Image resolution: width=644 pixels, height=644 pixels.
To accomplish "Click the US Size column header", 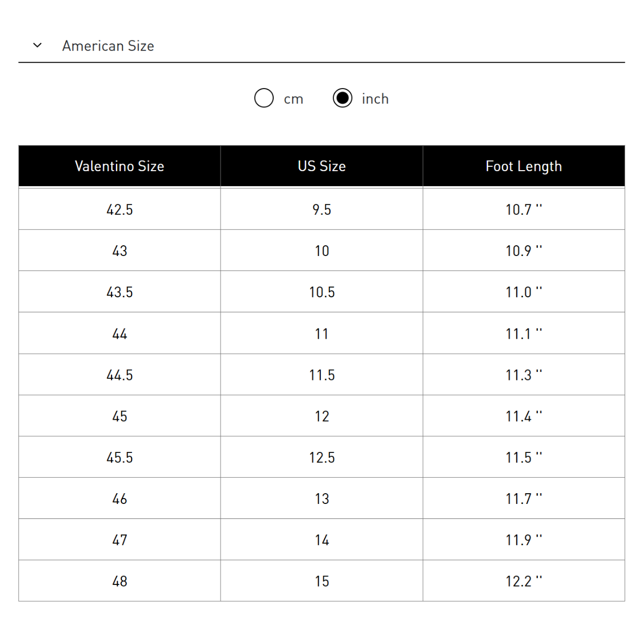I will click(x=322, y=166).
